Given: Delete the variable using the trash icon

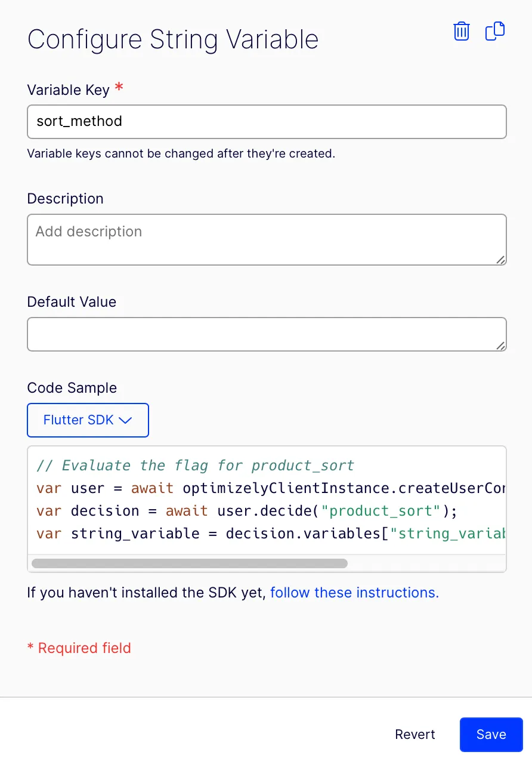Looking at the screenshot, I should pos(462,31).
